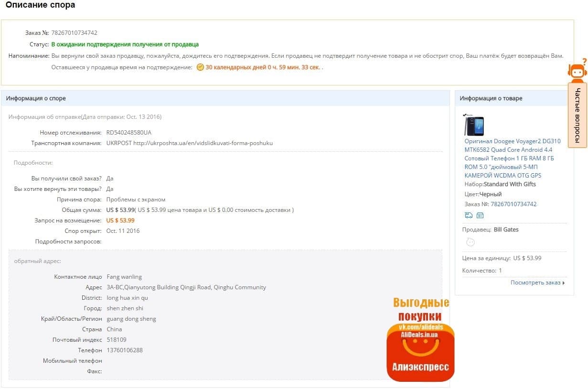The height and width of the screenshot is (389, 588).
Task: Open the Doogee Voyager2 DG310 product link
Action: coord(513,158)
